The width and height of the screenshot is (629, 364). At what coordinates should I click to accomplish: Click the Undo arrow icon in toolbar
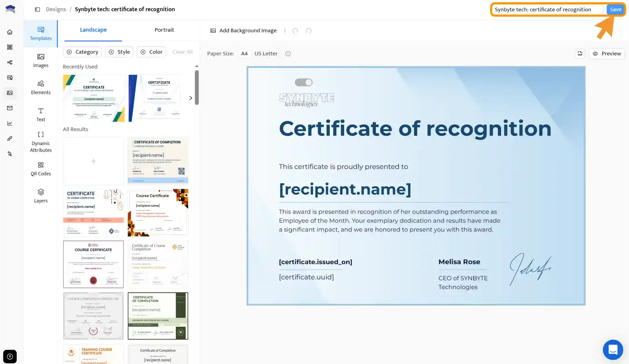[295, 30]
